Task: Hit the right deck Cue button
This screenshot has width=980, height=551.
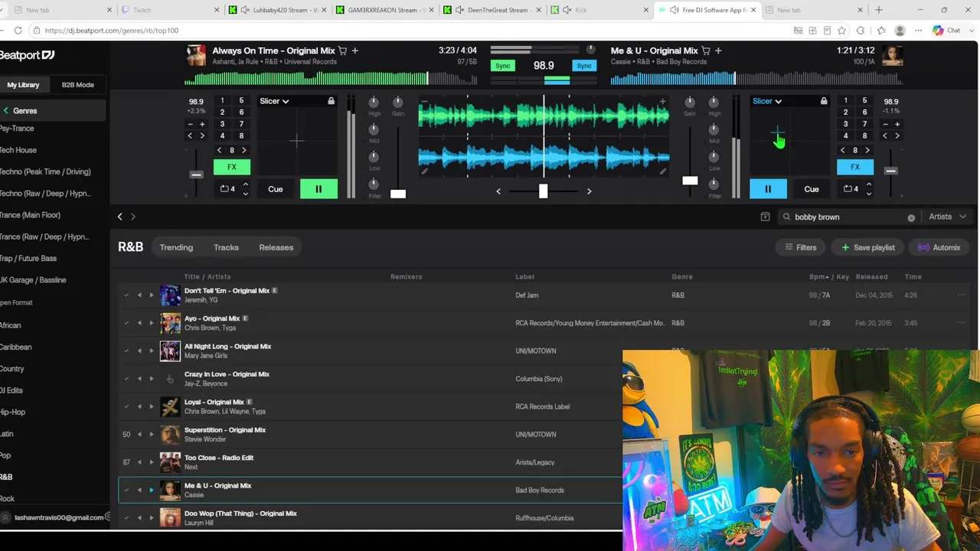Action: tap(812, 189)
